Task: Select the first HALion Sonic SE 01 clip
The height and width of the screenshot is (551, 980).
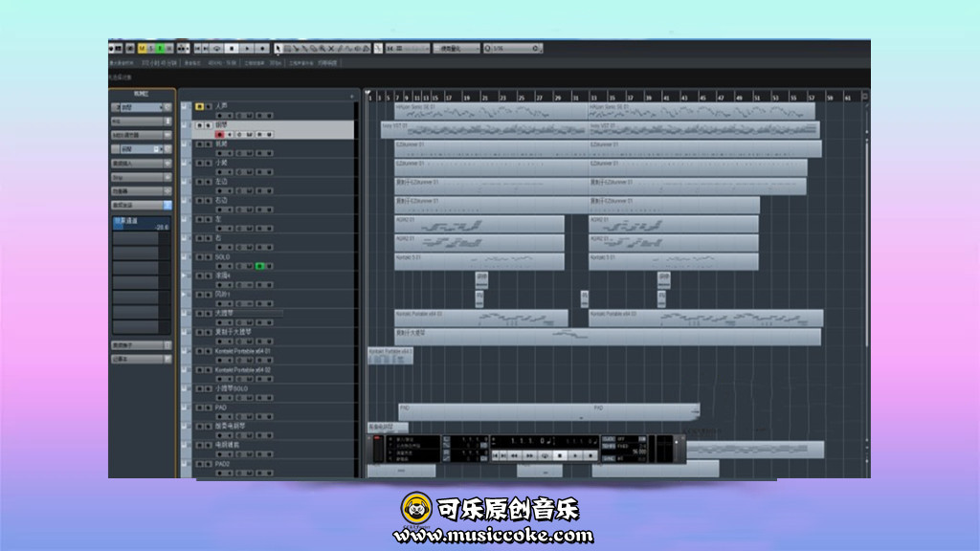Action: coord(491,111)
